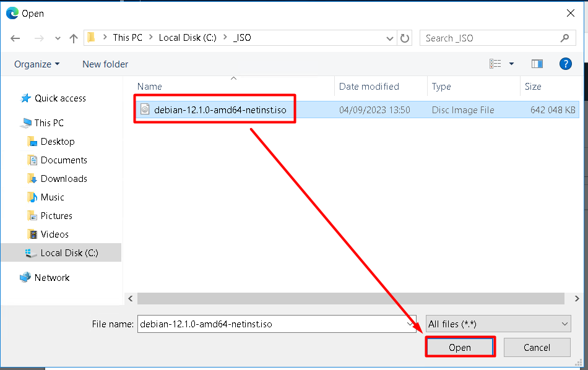Expand the File name dropdown arrow
The image size is (588, 370).
click(x=410, y=324)
